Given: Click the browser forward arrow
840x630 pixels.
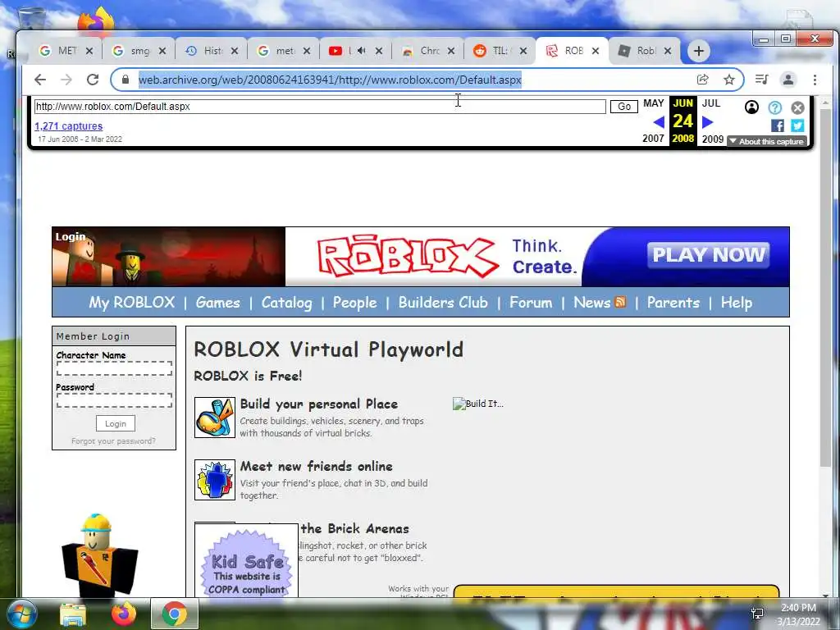Looking at the screenshot, I should click(x=66, y=80).
